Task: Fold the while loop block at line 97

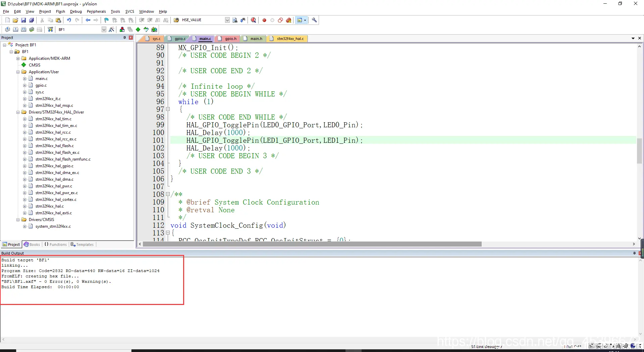Action: (x=168, y=109)
